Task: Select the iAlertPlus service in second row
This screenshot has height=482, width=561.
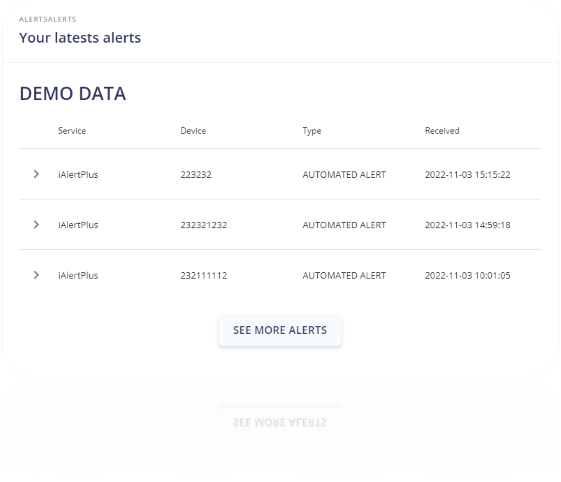Action: click(78, 225)
